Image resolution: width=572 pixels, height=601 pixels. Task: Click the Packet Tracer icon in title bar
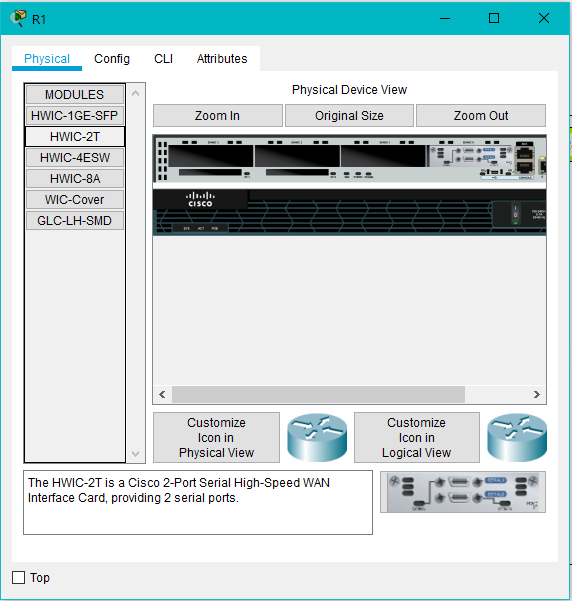18,18
